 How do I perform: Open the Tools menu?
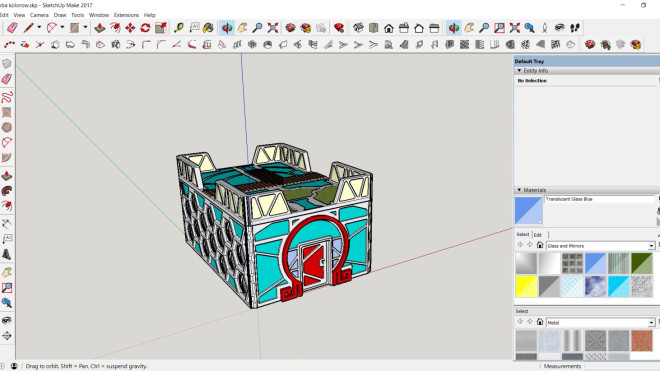(77, 15)
